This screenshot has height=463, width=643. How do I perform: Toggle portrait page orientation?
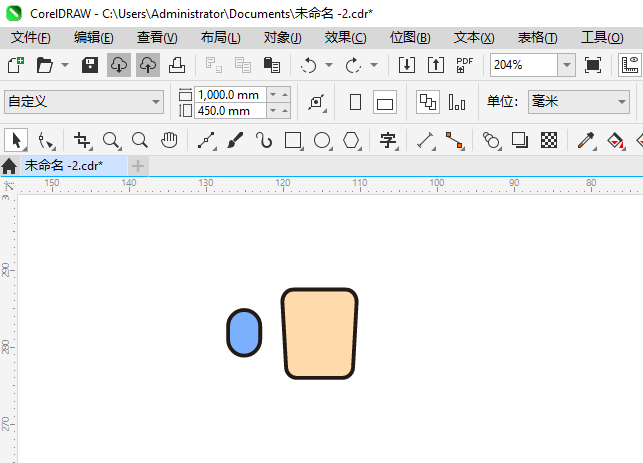tap(355, 102)
